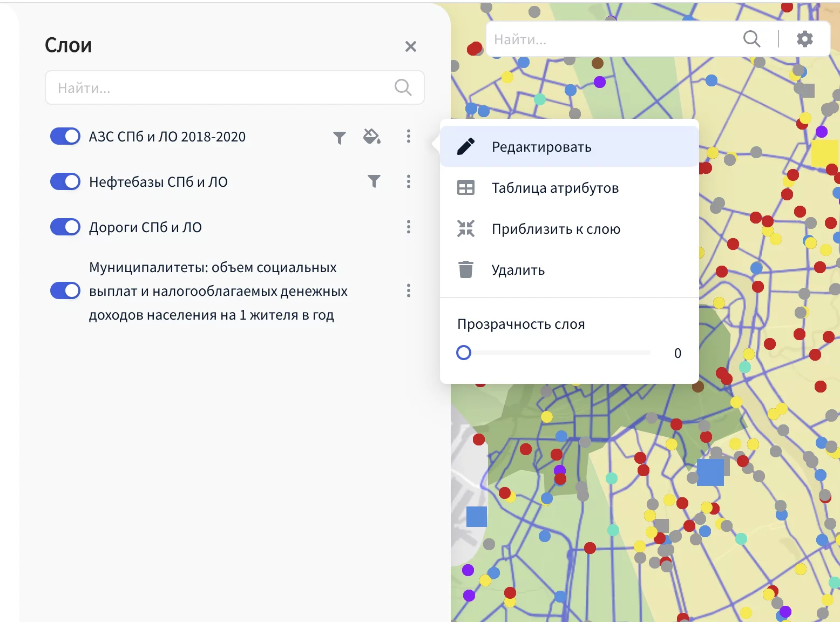The width and height of the screenshot is (840, 622).
Task: Open map settings gear icon
Action: tap(804, 39)
